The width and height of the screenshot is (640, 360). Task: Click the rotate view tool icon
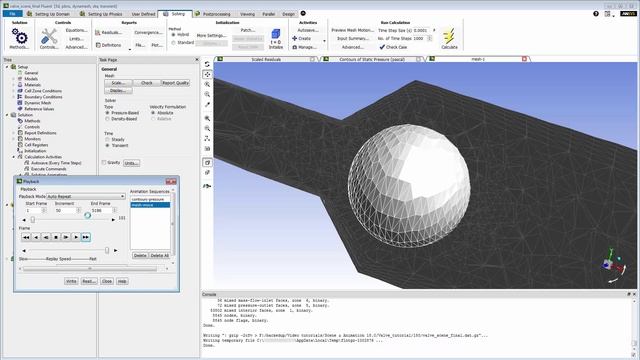click(207, 64)
